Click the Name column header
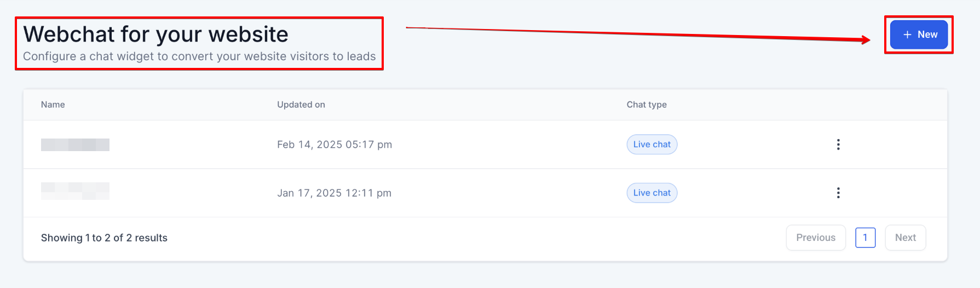This screenshot has width=980, height=288. click(x=53, y=105)
